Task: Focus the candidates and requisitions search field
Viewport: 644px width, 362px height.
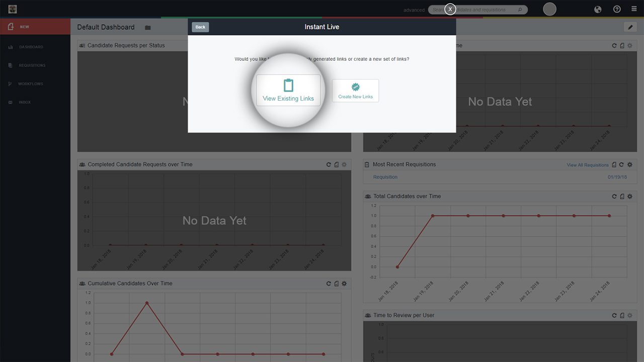Action: 478,10
